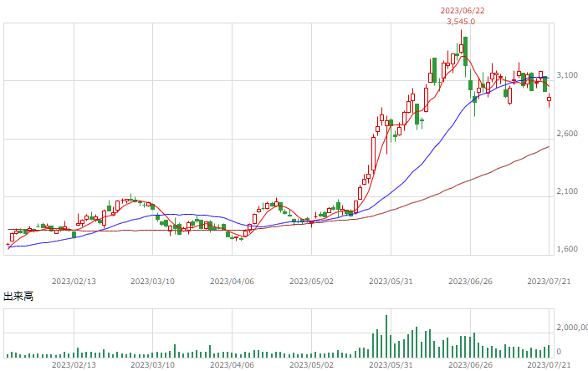The width and height of the screenshot is (588, 371).
Task: Click the last candlestick at 2023/07/21
Action: pyautogui.click(x=549, y=99)
